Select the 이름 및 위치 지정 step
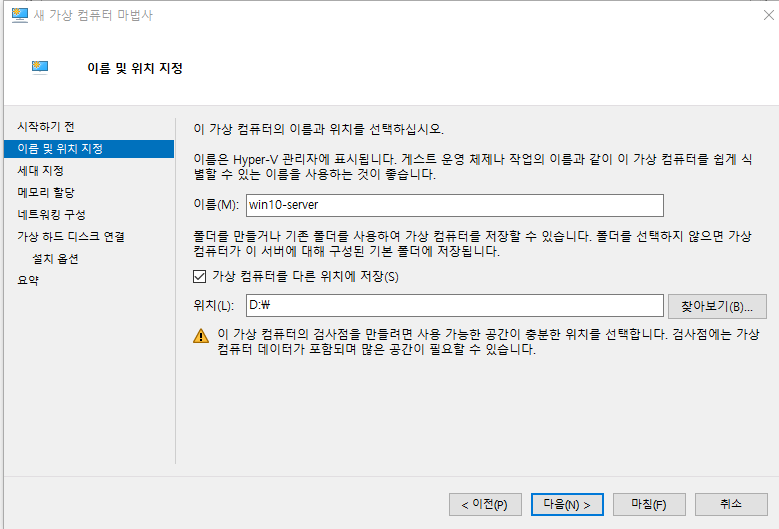The width and height of the screenshot is (779, 529). [89, 149]
